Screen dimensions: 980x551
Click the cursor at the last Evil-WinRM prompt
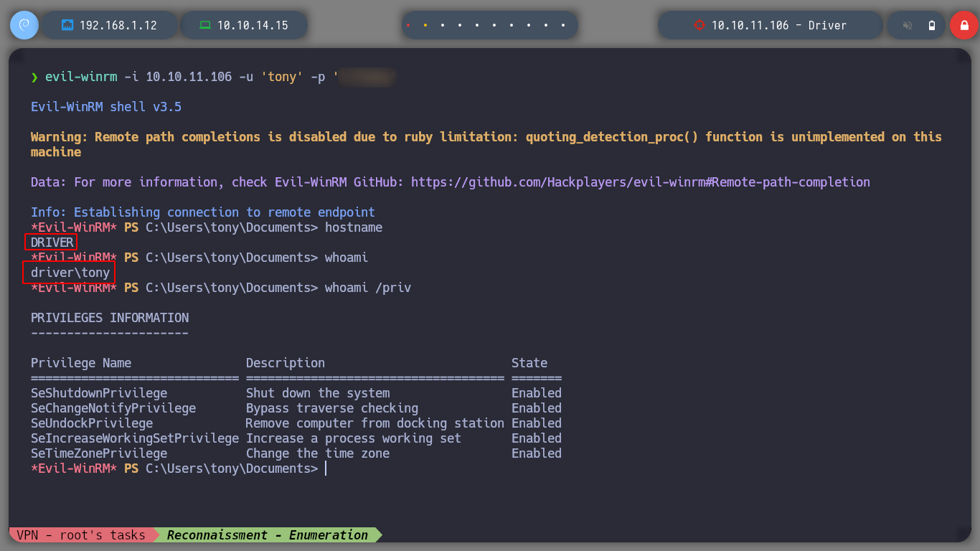[326, 468]
